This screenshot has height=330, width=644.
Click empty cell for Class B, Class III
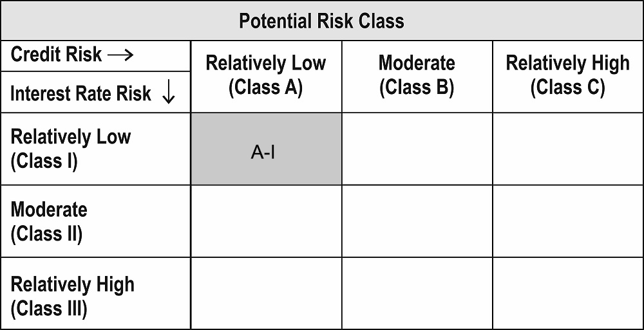417,293
